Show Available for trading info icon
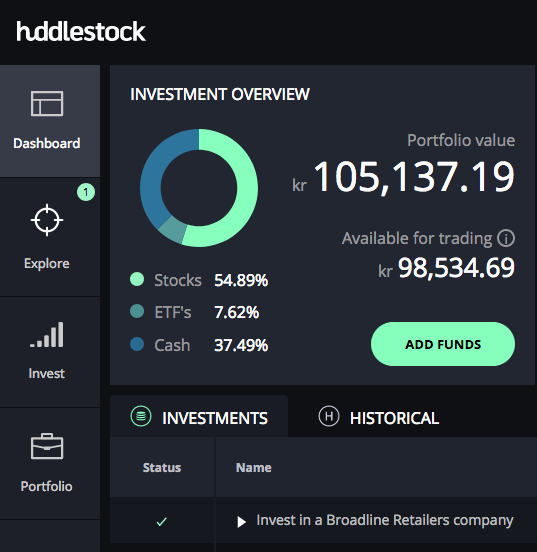The width and height of the screenshot is (537, 552). coord(506,238)
